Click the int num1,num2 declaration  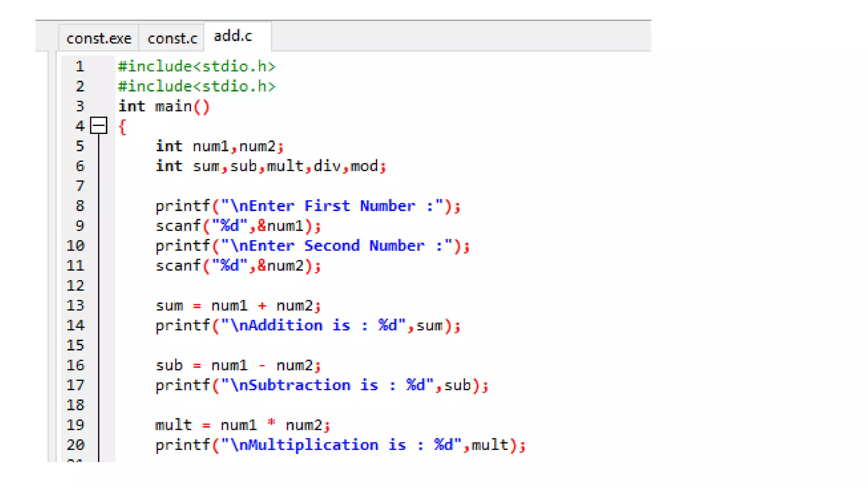tap(219, 146)
